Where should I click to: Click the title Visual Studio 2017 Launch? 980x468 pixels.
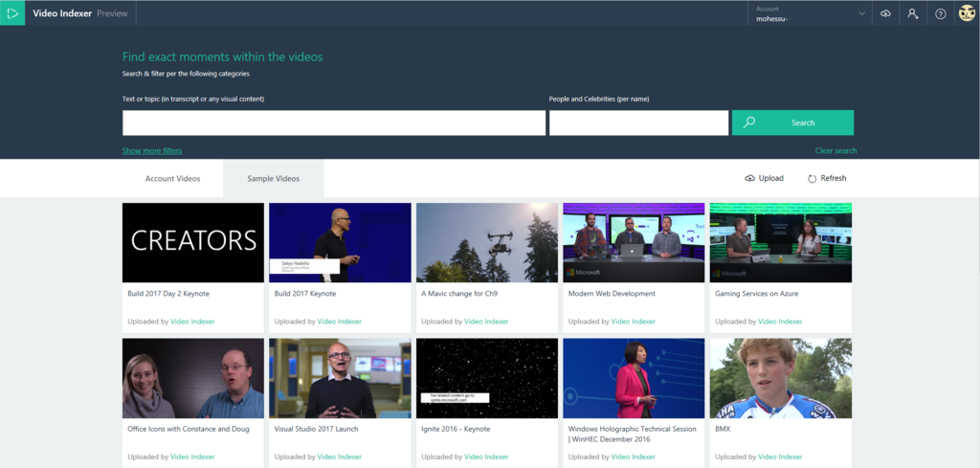coord(314,430)
